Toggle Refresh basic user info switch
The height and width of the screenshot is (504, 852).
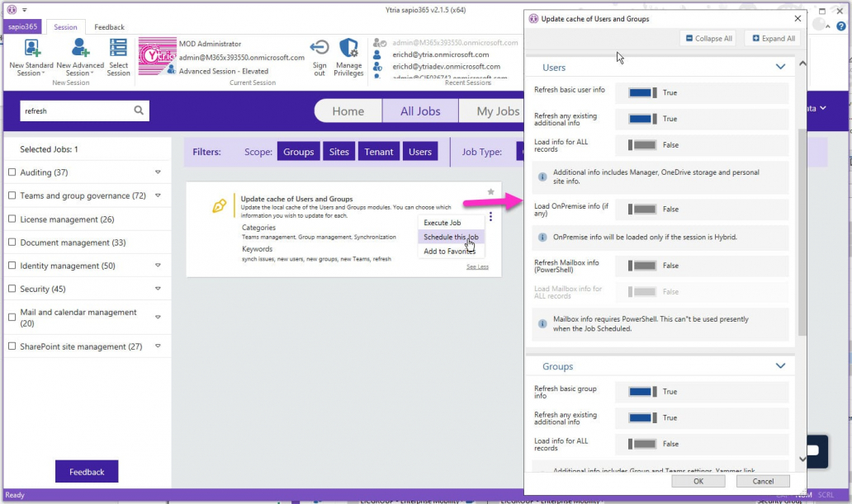point(642,93)
